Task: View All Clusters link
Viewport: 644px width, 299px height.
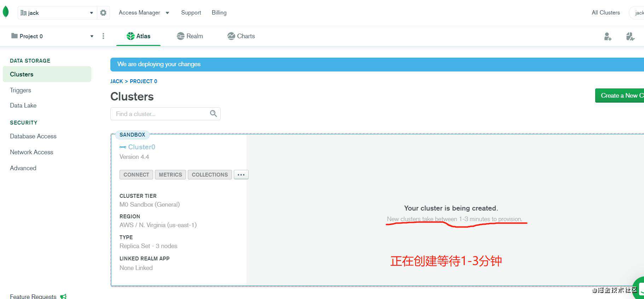Action: click(x=606, y=13)
